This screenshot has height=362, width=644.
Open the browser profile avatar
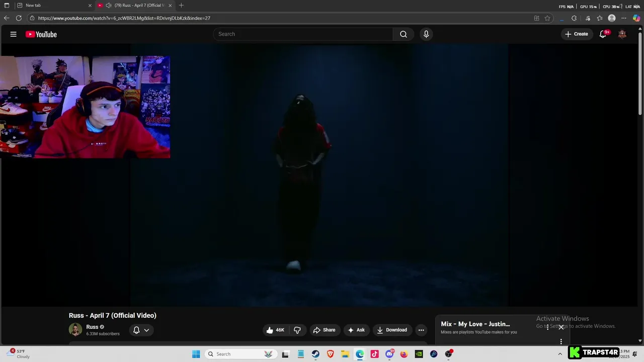point(612,18)
